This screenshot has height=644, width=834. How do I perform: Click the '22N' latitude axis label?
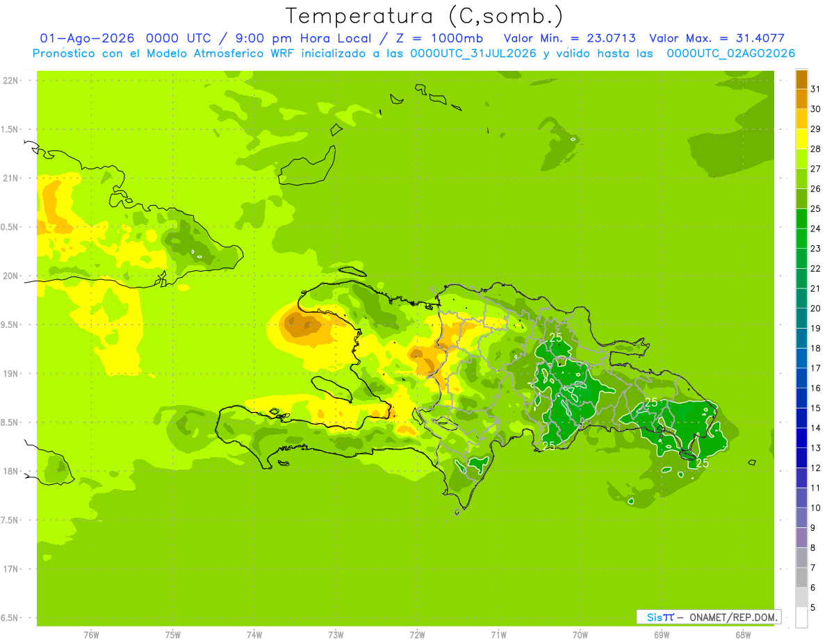10,81
